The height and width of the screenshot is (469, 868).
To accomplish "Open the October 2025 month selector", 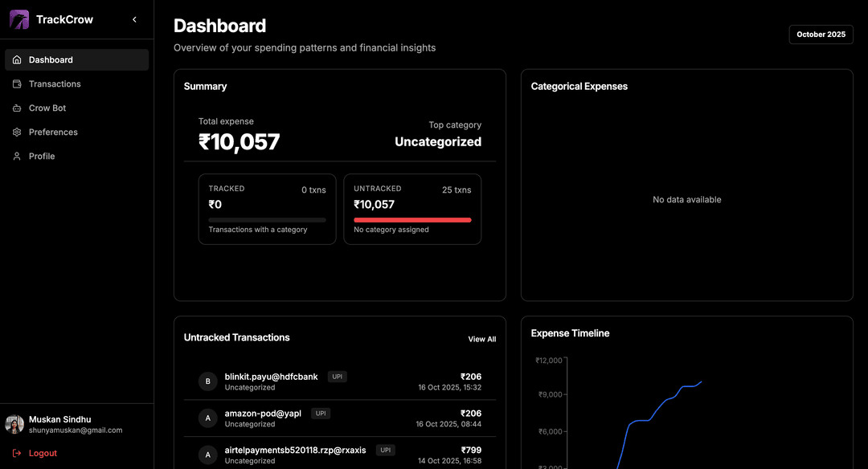I will tap(821, 35).
